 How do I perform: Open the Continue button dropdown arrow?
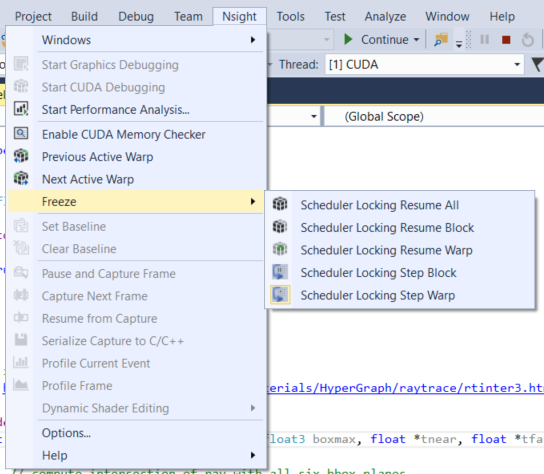click(416, 40)
